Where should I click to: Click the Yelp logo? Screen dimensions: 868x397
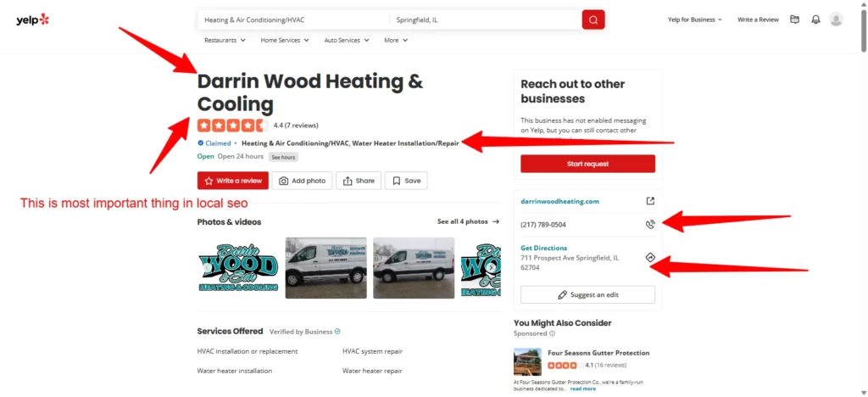click(32, 20)
